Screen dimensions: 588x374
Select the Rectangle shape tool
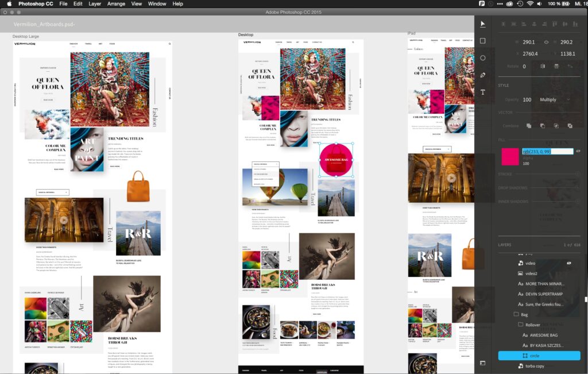pyautogui.click(x=482, y=41)
